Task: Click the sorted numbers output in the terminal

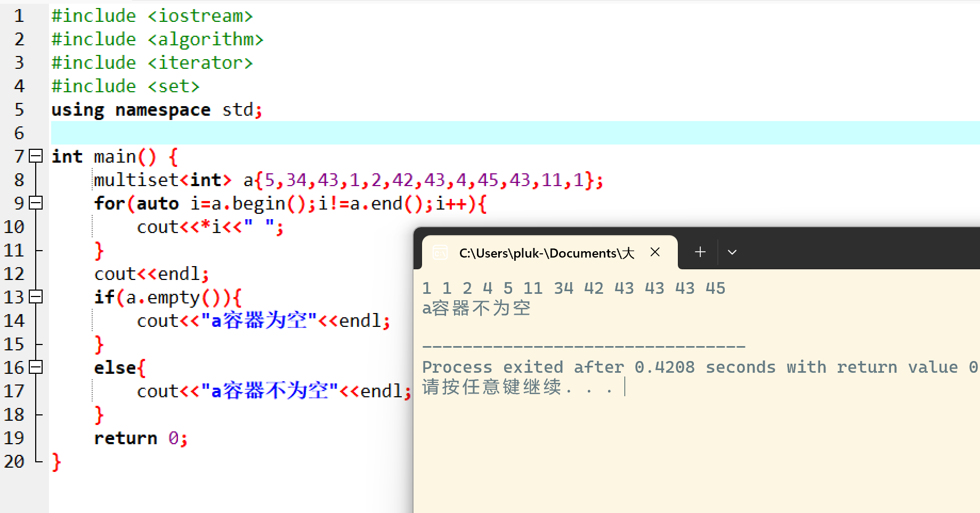Action: [x=570, y=288]
